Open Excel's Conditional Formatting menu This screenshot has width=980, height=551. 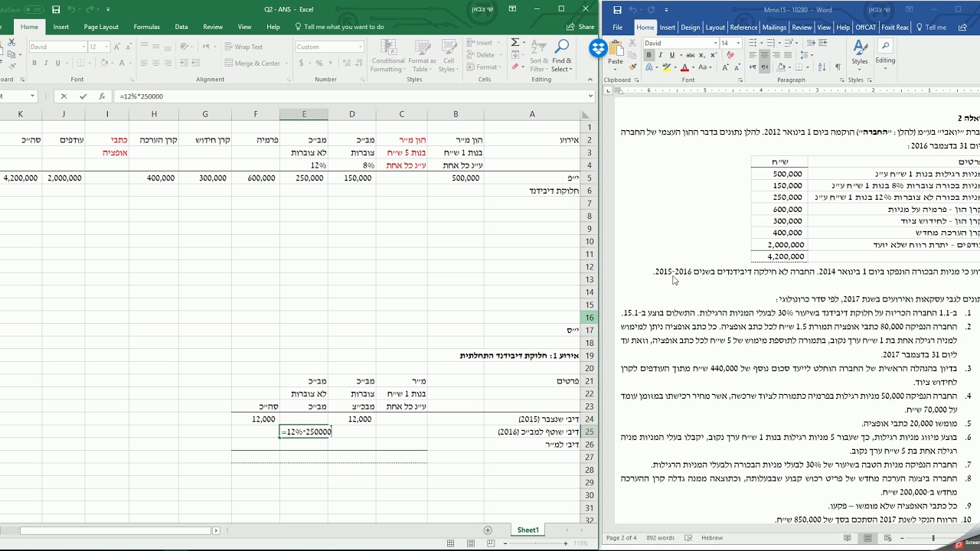(x=387, y=55)
